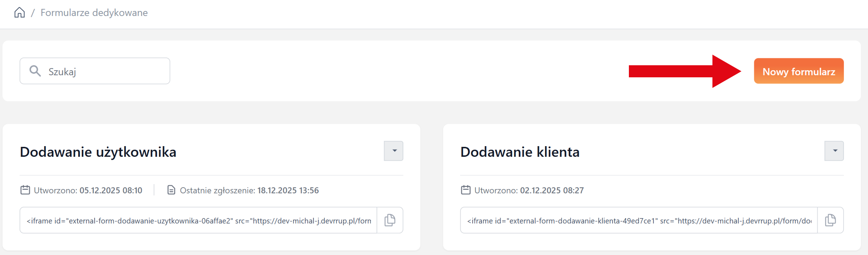
Task: Click calendar icon in Dodawanie klienta card
Action: pos(466,190)
